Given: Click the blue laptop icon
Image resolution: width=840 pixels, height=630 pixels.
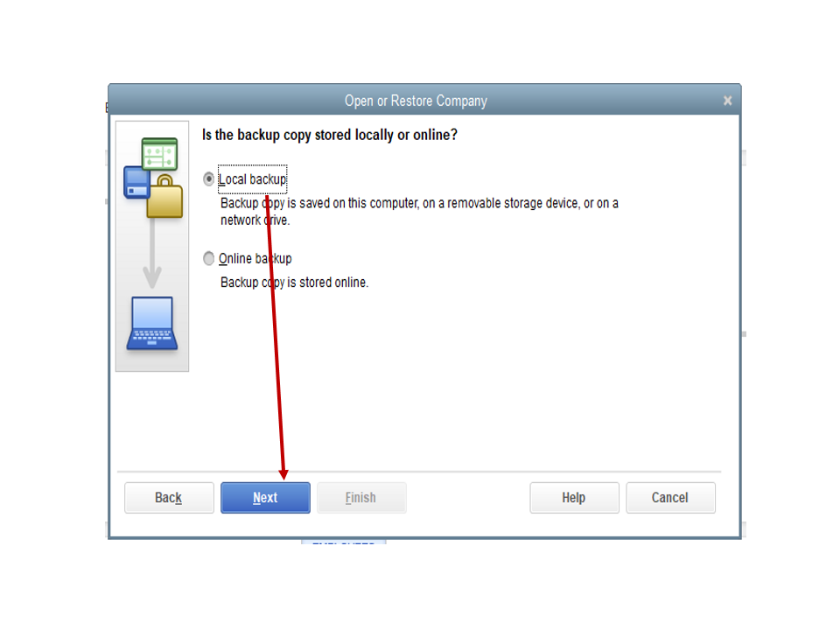Looking at the screenshot, I should tap(152, 324).
